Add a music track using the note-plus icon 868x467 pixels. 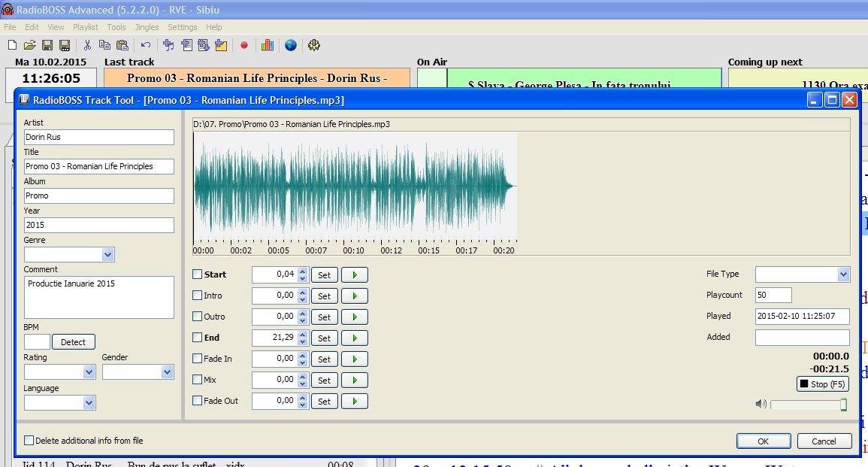point(169,45)
